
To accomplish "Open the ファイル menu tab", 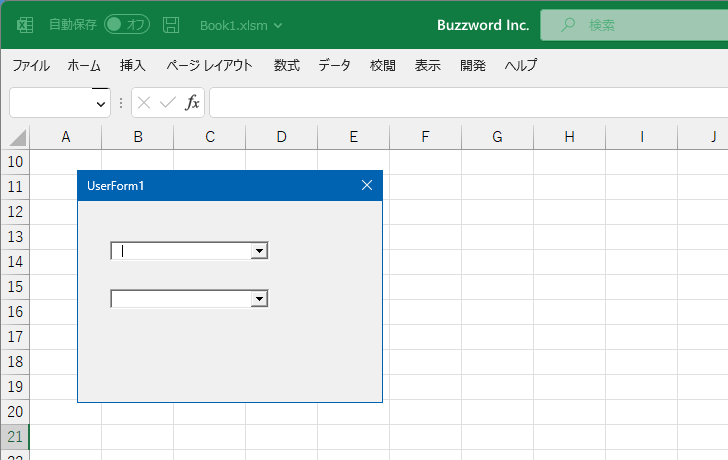I will point(31,66).
